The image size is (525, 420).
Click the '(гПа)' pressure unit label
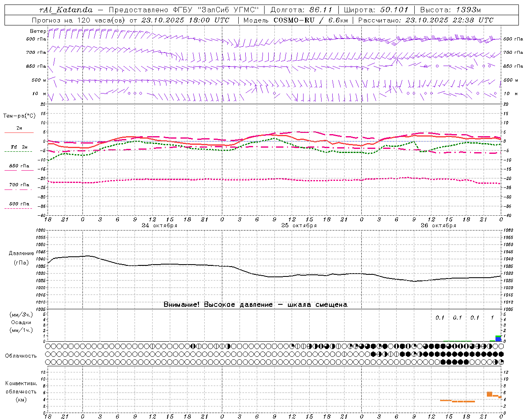[21, 263]
